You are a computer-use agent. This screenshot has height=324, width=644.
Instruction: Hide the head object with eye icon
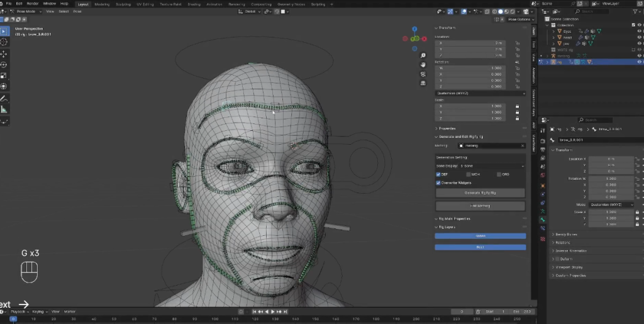click(640, 37)
